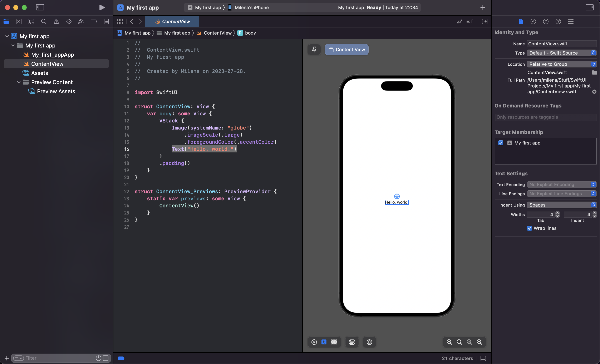Open the Line Endings dropdown
The width and height of the screenshot is (600, 364).
tap(561, 194)
